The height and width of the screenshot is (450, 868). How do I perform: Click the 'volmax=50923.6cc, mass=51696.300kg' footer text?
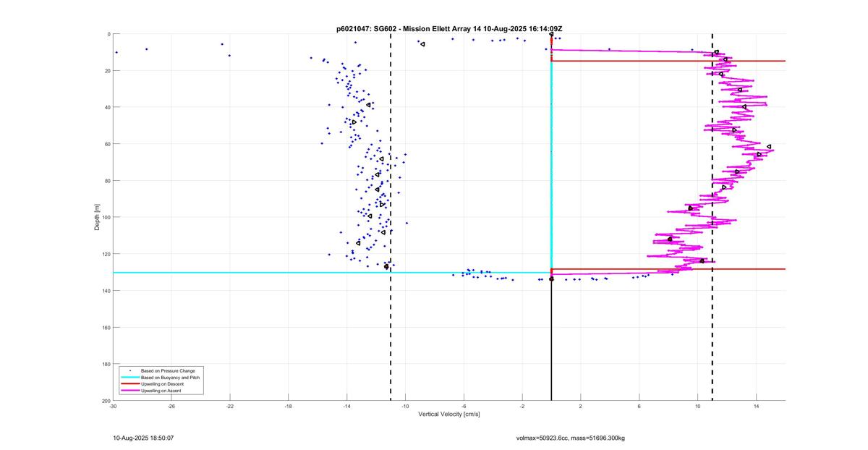(570, 438)
